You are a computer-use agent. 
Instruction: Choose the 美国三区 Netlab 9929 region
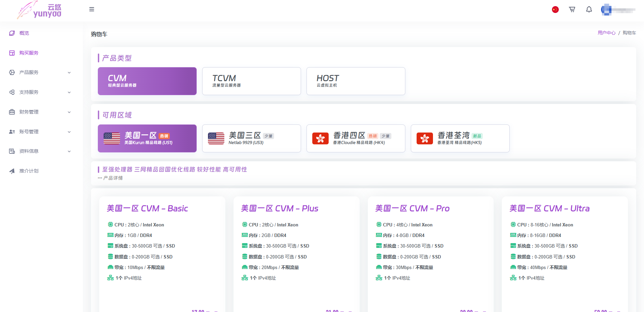(x=252, y=138)
